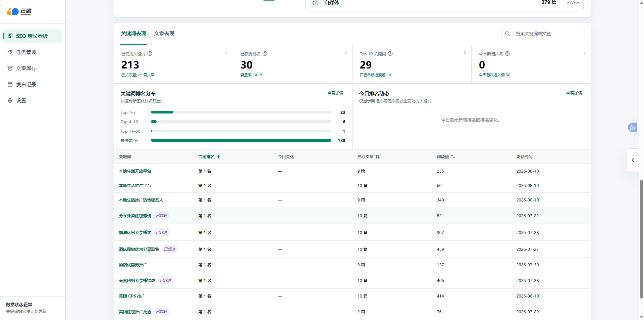Switch to 关键词表现 tab
Screen dimensions: 644x320
point(133,34)
